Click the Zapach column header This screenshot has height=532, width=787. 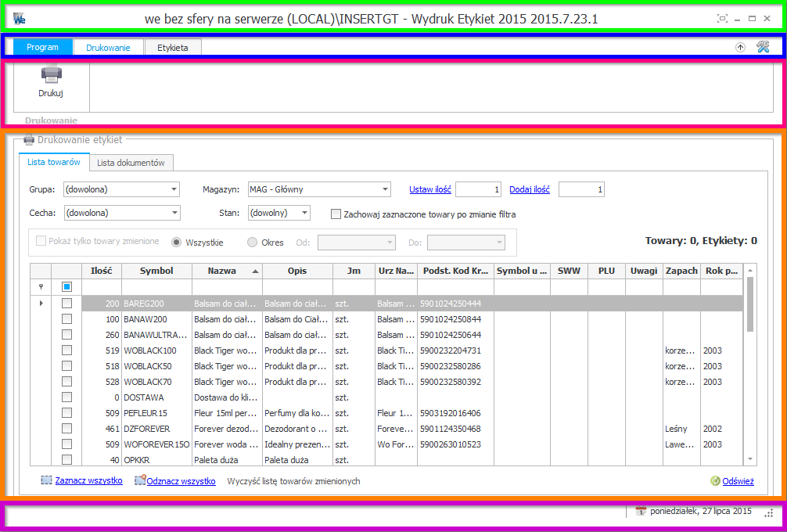point(681,271)
